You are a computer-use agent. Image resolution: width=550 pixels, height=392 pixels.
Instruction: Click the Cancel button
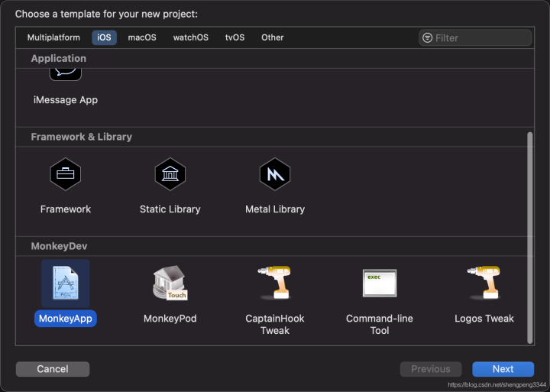53,369
